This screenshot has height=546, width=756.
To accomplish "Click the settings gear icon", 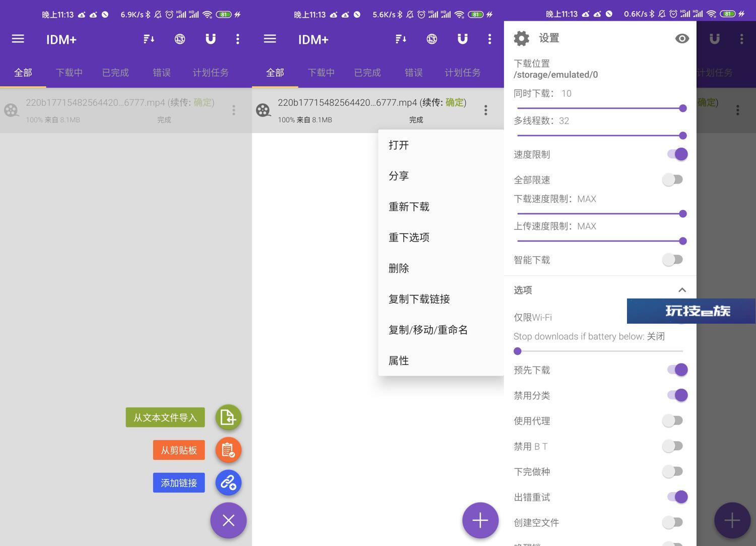I will 522,38.
